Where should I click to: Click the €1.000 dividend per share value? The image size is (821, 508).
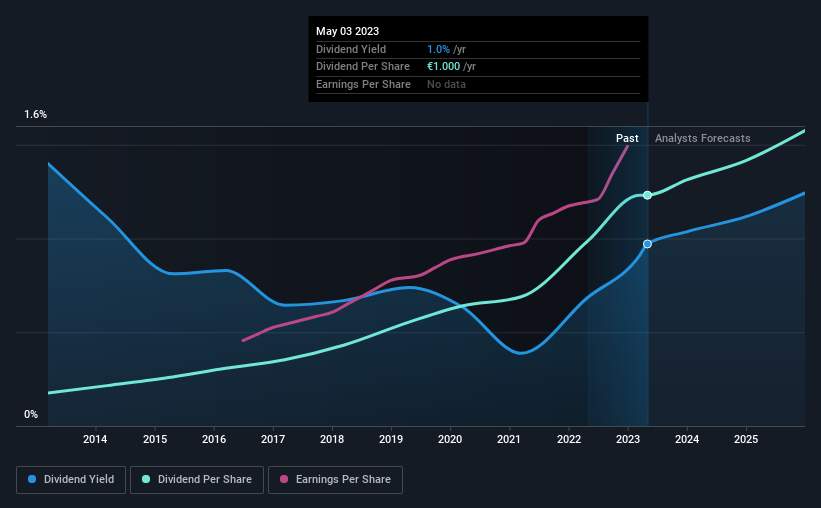pyautogui.click(x=443, y=67)
